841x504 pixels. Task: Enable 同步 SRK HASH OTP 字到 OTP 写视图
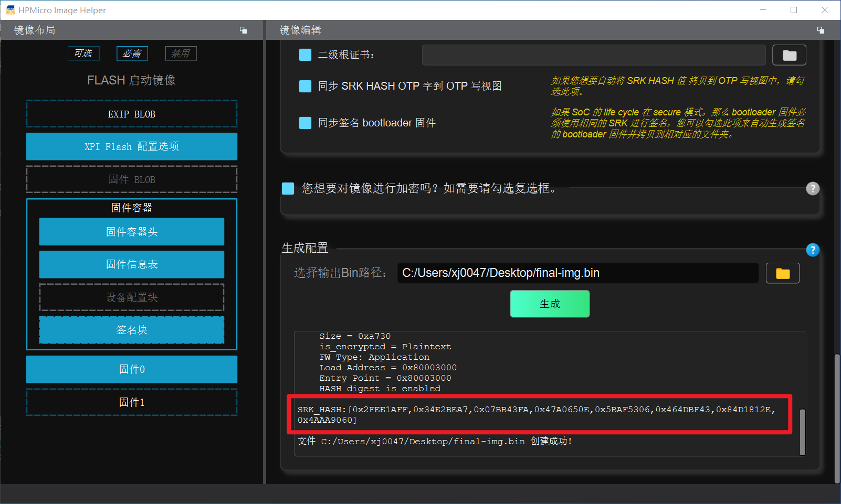click(305, 86)
